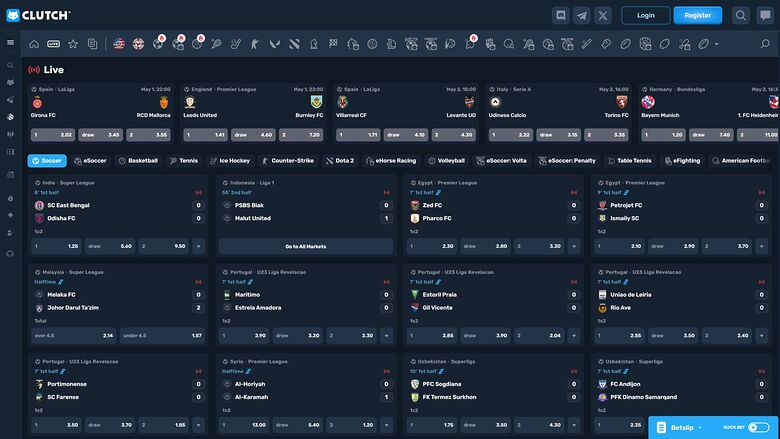The height and width of the screenshot is (439, 780).
Task: Switch to the eSoccer tab
Action: pyautogui.click(x=91, y=161)
